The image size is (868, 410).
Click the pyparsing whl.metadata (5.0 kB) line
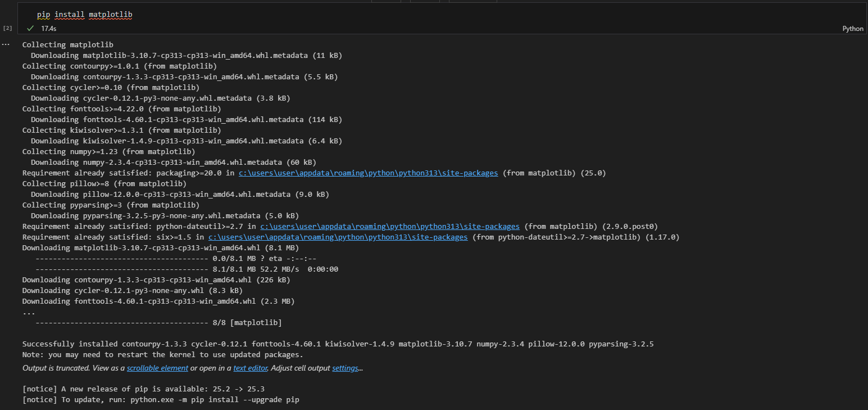pyautogui.click(x=165, y=215)
